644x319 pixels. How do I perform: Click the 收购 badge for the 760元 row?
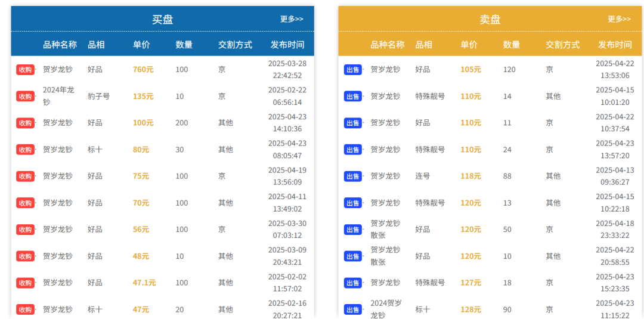coord(25,70)
